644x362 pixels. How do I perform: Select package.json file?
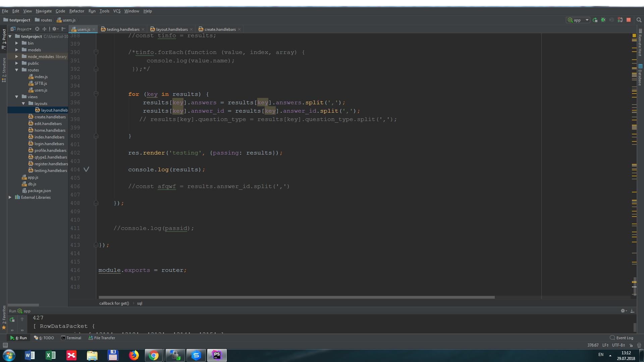point(36,191)
